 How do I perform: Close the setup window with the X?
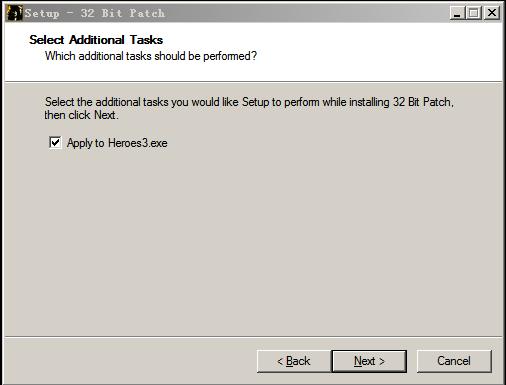pyautogui.click(x=492, y=13)
